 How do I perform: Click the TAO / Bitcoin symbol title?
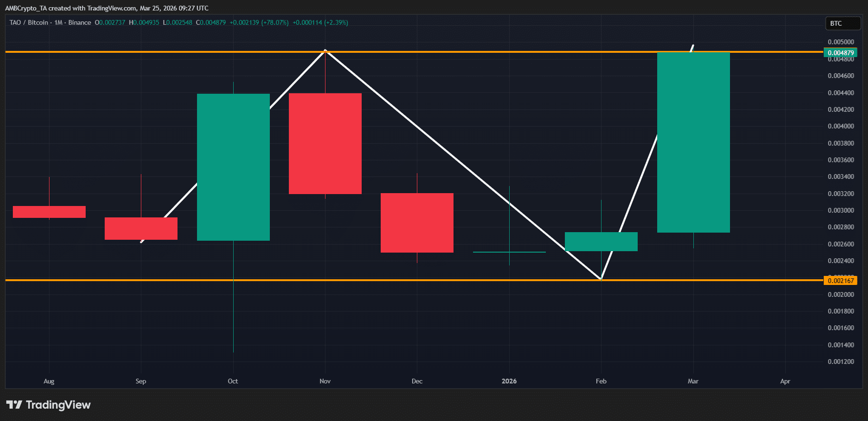29,22
